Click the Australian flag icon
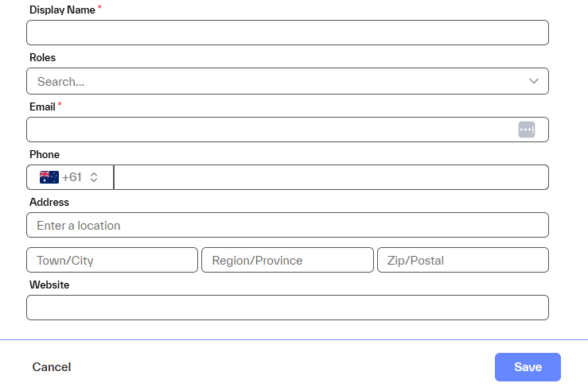This screenshot has height=391, width=588. pyautogui.click(x=49, y=177)
